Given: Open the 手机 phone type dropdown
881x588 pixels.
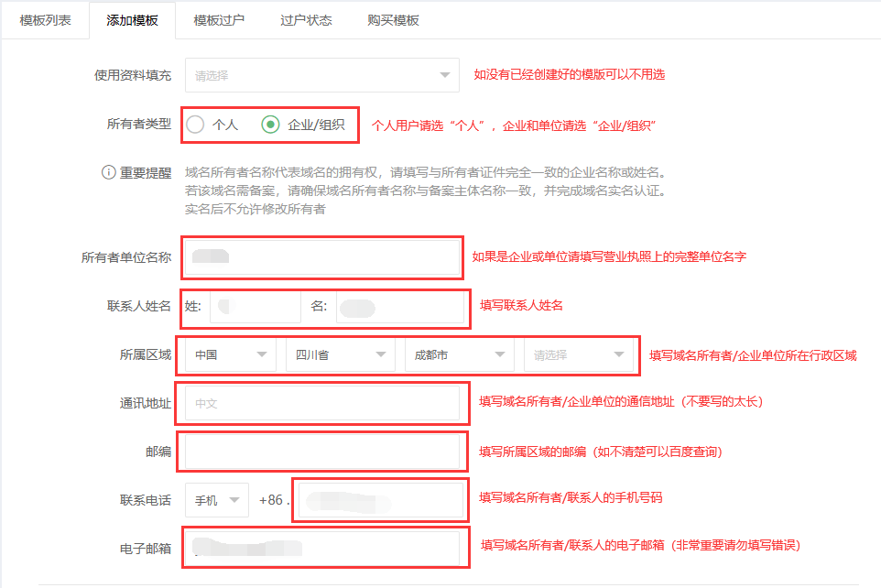Looking at the screenshot, I should click(216, 500).
